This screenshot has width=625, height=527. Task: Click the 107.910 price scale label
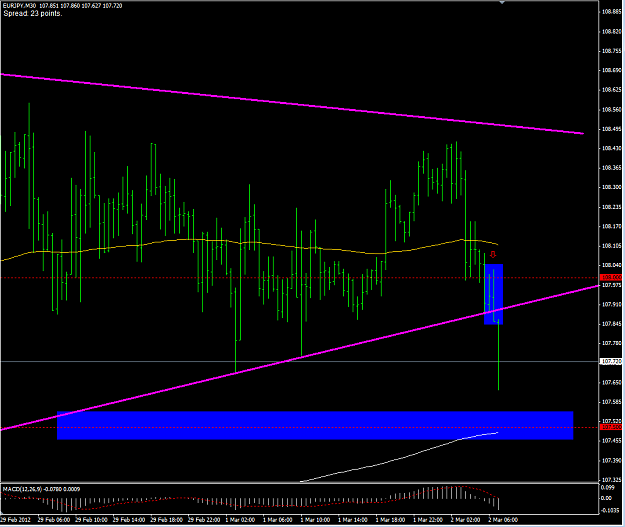click(x=611, y=305)
